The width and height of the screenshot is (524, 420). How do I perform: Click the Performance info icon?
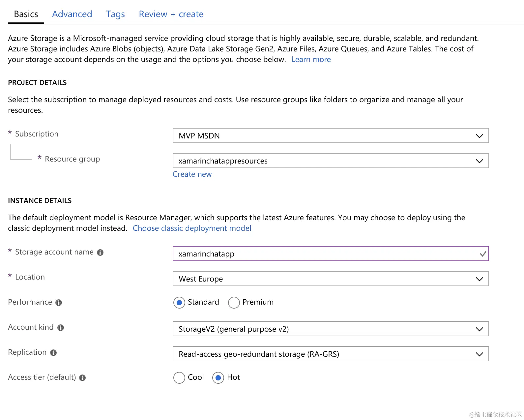[59, 303]
